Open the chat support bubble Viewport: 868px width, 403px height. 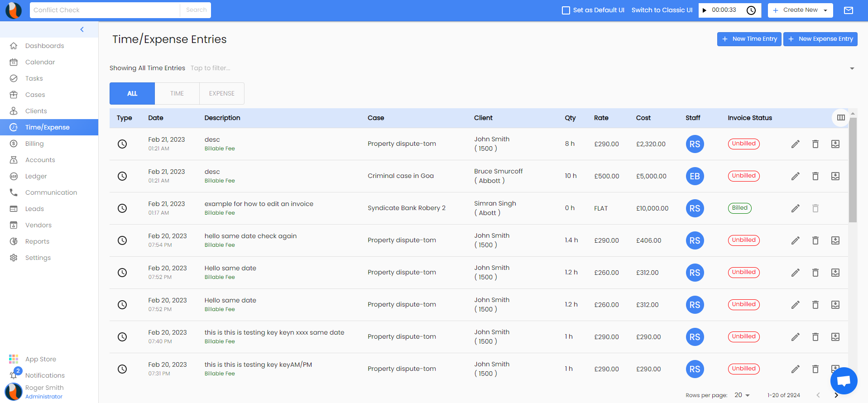click(x=844, y=381)
